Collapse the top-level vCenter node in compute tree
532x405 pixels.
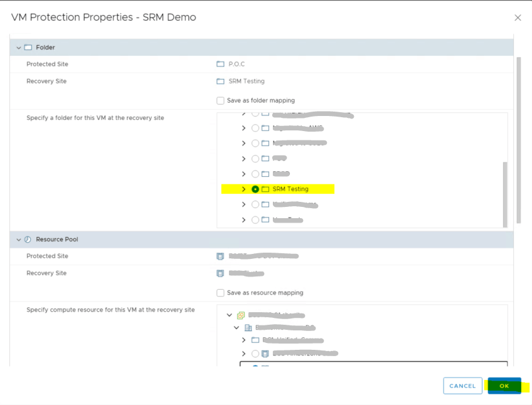pyautogui.click(x=230, y=315)
